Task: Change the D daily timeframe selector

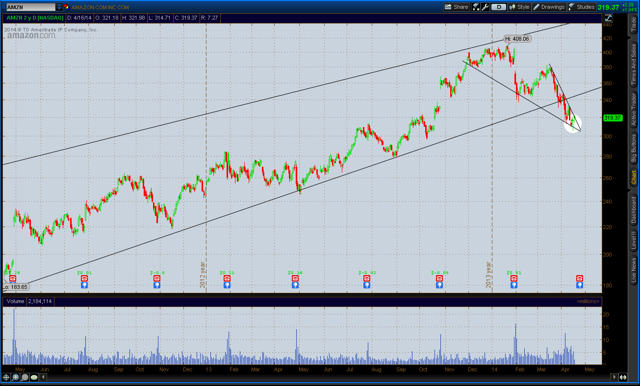Action: pos(498,7)
